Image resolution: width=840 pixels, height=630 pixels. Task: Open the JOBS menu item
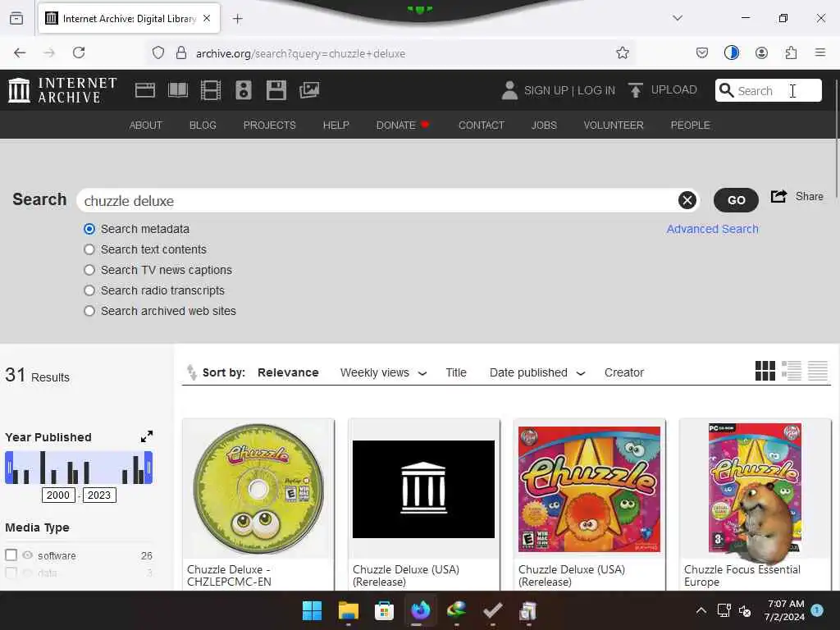[545, 126]
